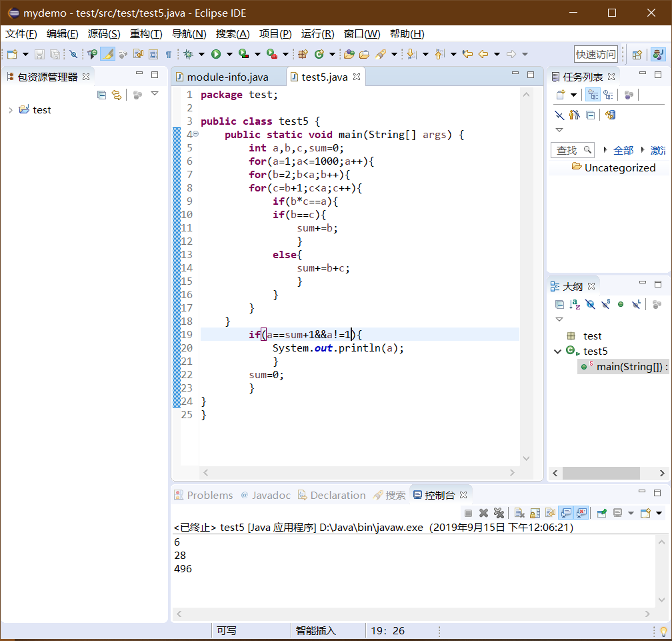The width and height of the screenshot is (672, 641).
Task: Toggle Hide Static members in Outline
Action: [x=605, y=304]
